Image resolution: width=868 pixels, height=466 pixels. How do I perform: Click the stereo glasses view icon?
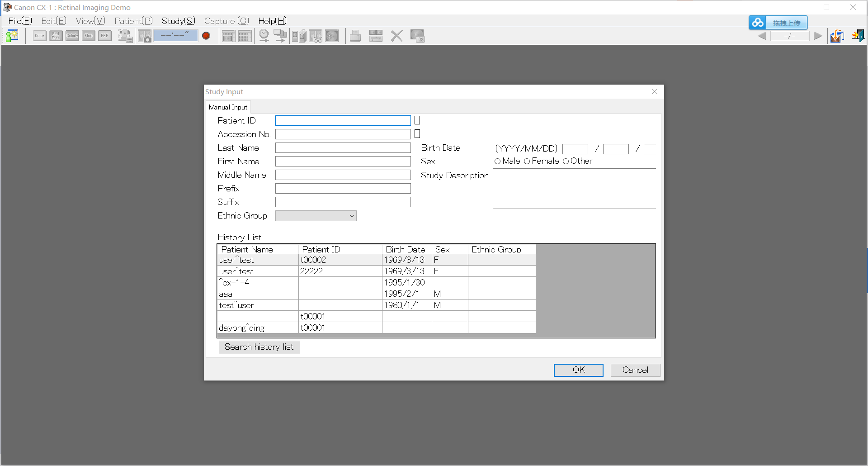click(316, 36)
